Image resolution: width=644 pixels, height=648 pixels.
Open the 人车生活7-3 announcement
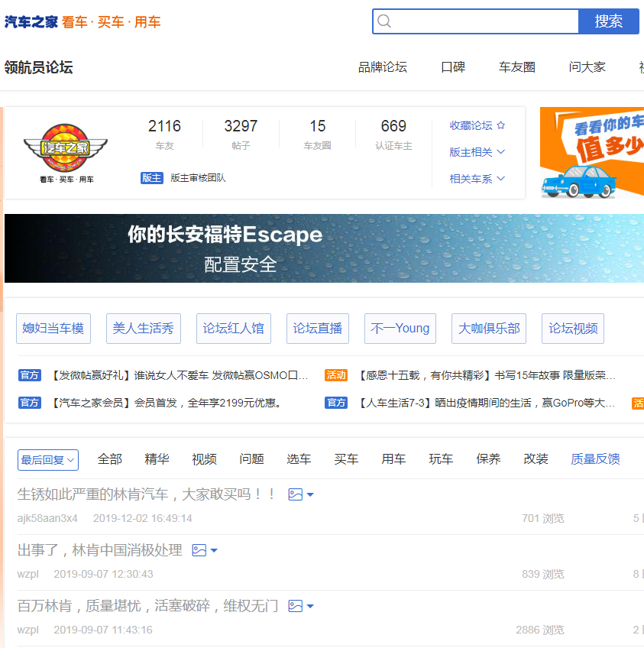tap(486, 403)
